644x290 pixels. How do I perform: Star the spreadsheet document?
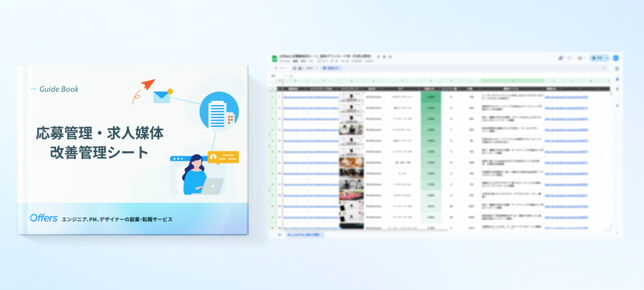(378, 57)
